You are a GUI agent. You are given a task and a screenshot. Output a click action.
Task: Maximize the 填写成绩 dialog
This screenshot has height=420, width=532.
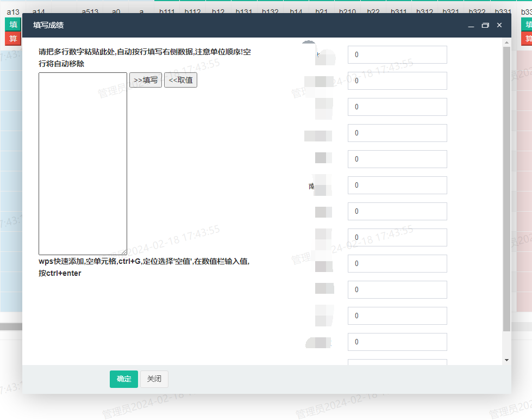(485, 26)
